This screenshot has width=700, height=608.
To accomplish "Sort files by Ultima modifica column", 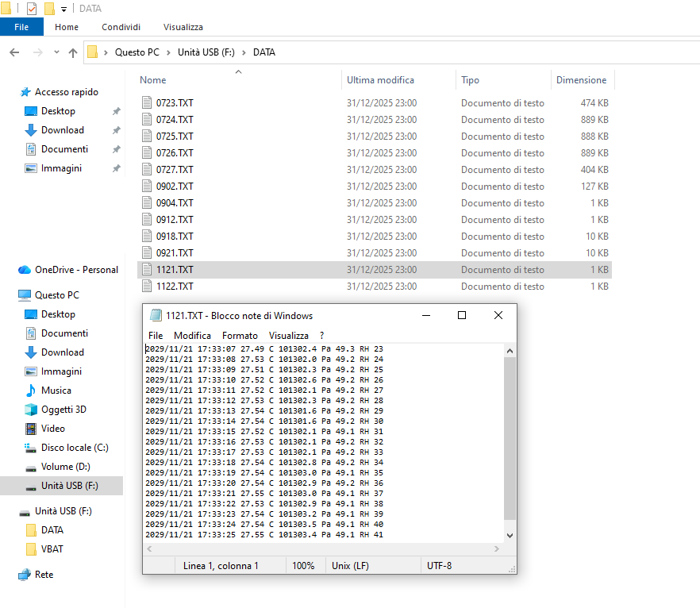I will [x=380, y=80].
